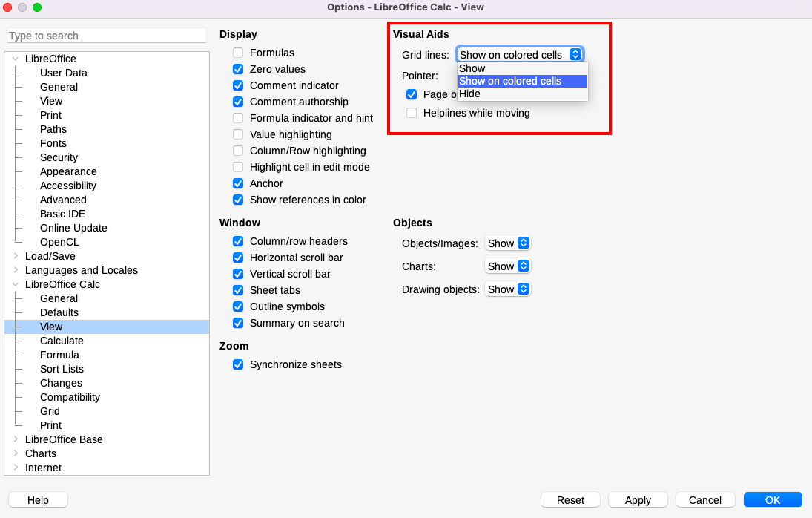This screenshot has height=518, width=812.
Task: Expand the Charts tree node
Action: pyautogui.click(x=16, y=453)
